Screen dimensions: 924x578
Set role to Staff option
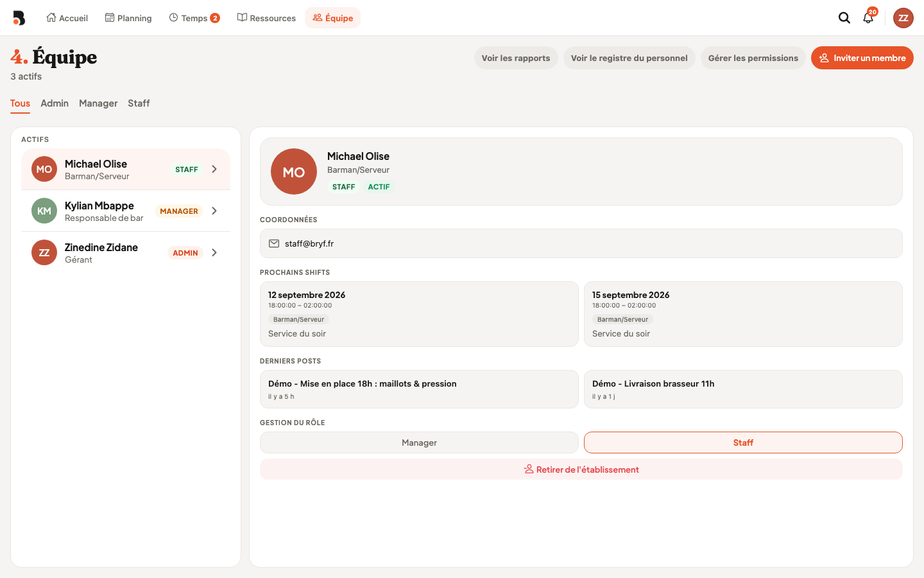pos(743,442)
